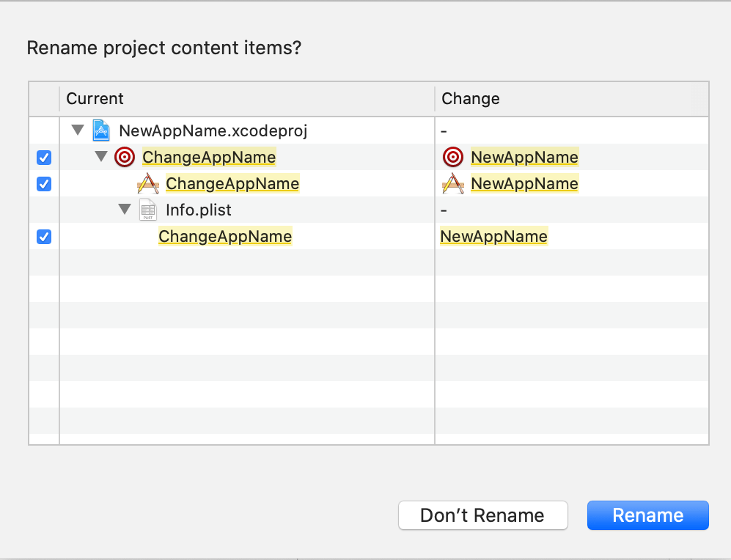Click the Info.plist file icon
The image size is (731, 560).
click(148, 210)
